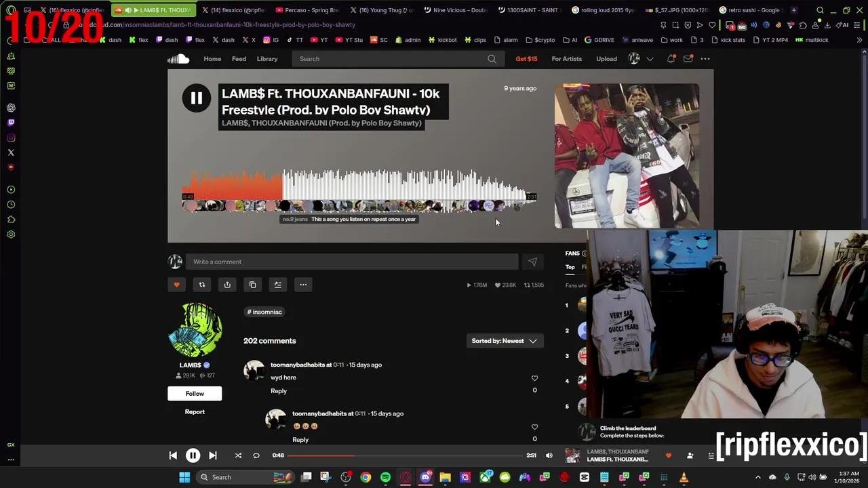Screen dimensions: 868x488
Task: Switch to the Percaso - Spring Break browser tab
Action: click(x=307, y=10)
